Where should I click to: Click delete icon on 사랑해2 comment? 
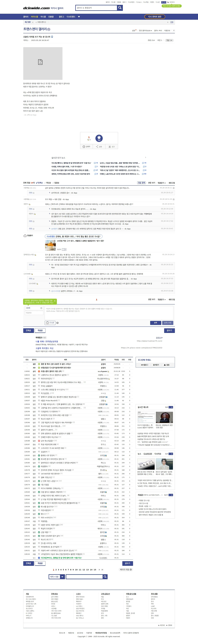point(174,200)
